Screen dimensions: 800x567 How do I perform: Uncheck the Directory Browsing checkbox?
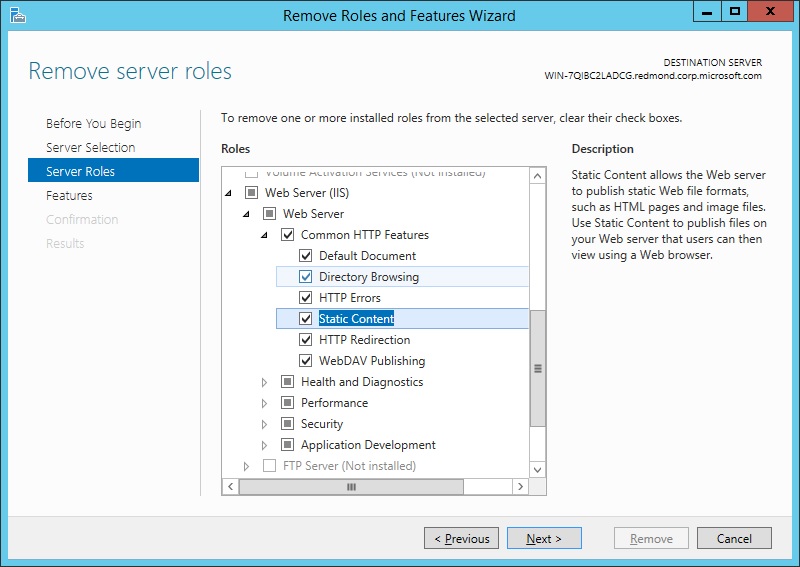(x=305, y=276)
